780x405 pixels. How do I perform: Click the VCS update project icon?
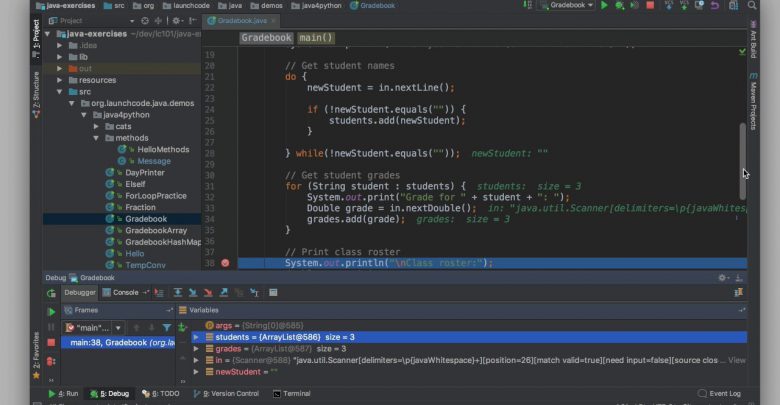coord(669,5)
